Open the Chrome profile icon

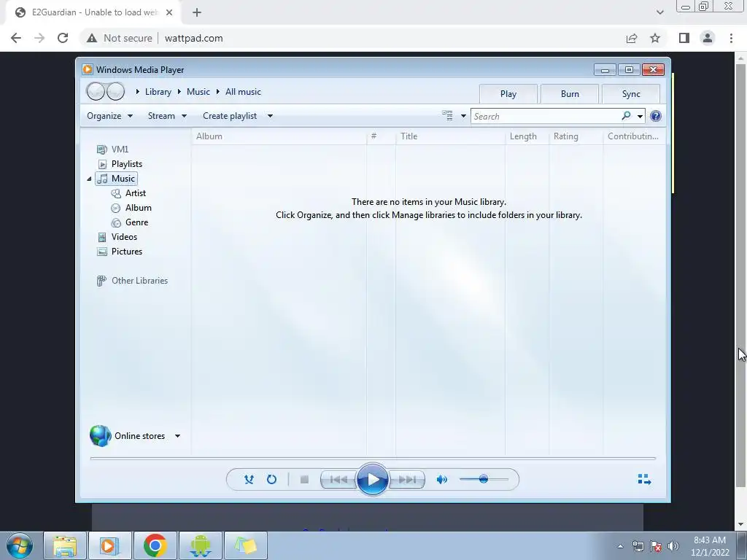click(x=708, y=38)
